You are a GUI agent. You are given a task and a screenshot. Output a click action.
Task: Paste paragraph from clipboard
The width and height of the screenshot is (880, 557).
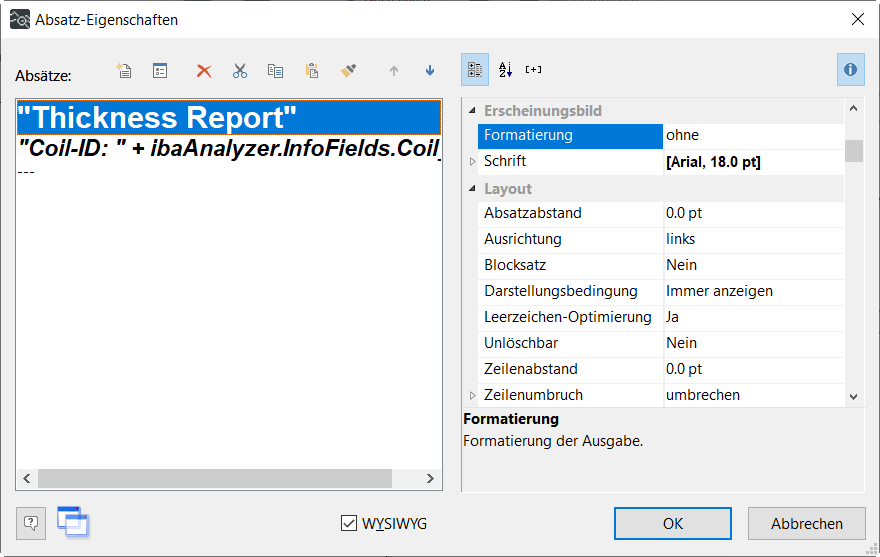(x=312, y=71)
